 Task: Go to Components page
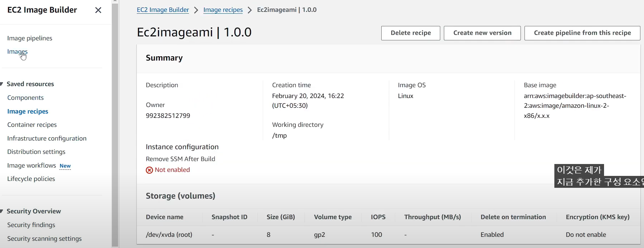click(x=25, y=98)
